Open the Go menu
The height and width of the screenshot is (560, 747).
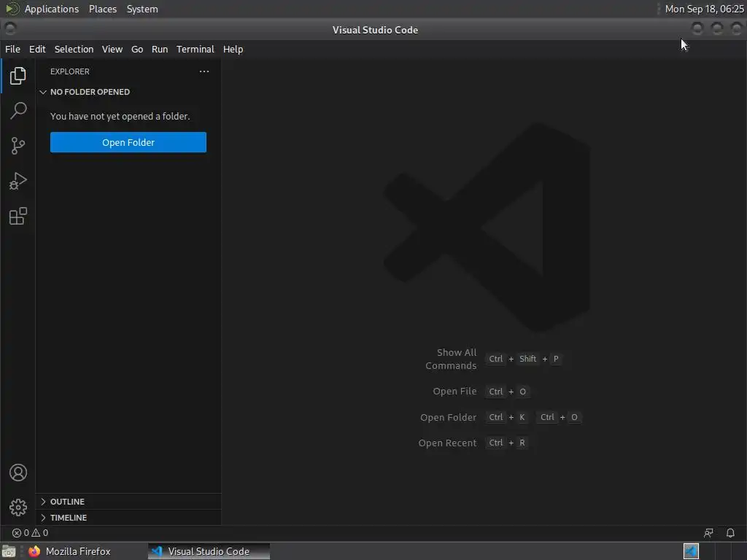pos(136,49)
